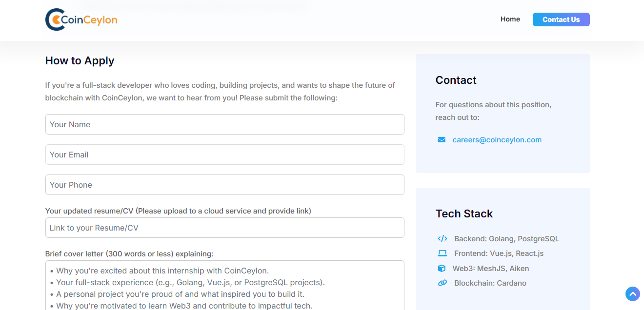Open the Home menu item
644x310 pixels.
pyautogui.click(x=510, y=19)
